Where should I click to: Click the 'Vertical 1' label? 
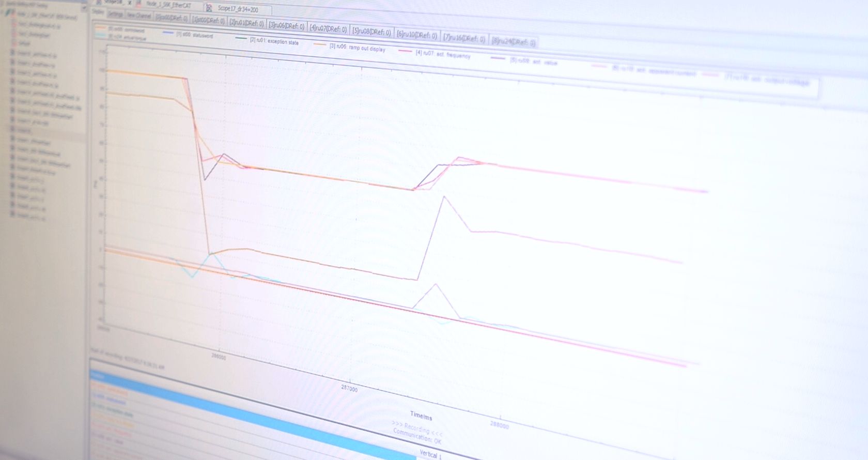pyautogui.click(x=431, y=454)
